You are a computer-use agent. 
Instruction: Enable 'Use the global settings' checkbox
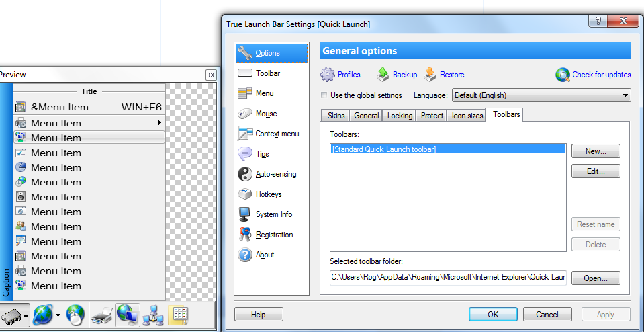click(324, 95)
